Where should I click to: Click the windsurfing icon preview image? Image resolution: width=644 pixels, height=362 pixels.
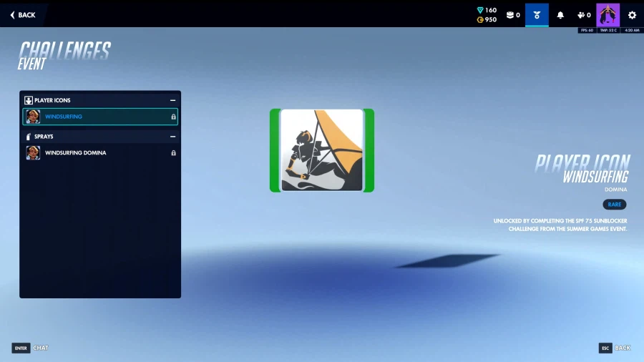click(321, 150)
